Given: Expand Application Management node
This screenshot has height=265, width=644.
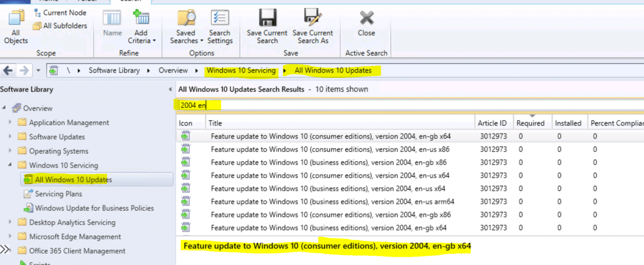Looking at the screenshot, I should 10,122.
